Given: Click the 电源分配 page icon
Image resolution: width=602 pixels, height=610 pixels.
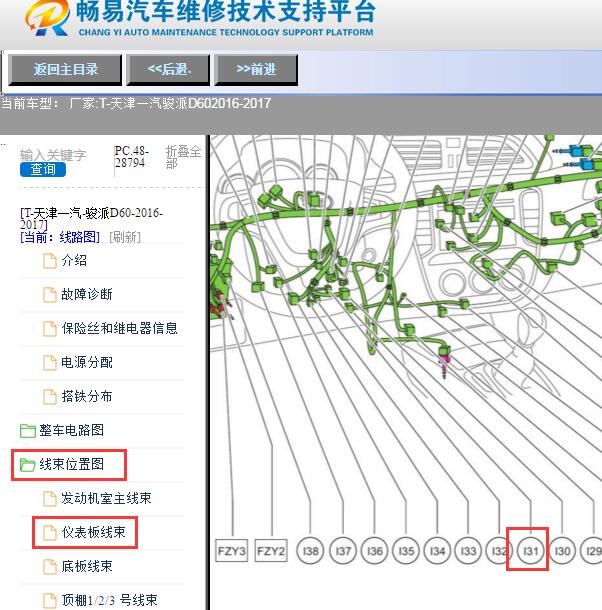Looking at the screenshot, I should (49, 363).
